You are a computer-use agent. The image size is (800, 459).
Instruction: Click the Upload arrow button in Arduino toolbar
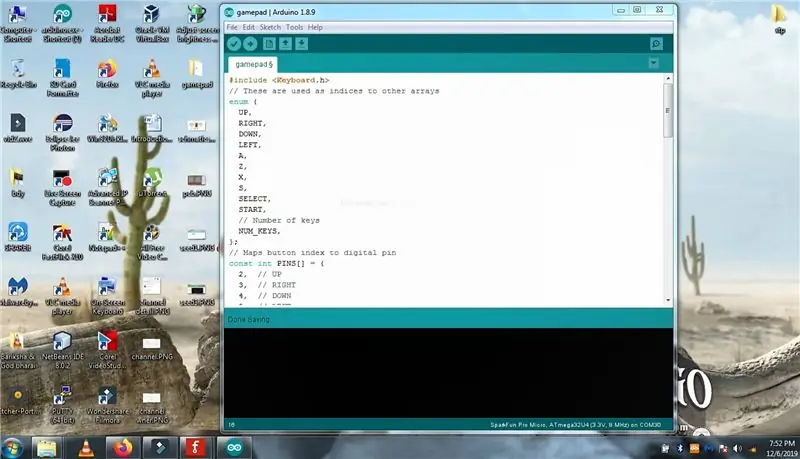[x=250, y=44]
